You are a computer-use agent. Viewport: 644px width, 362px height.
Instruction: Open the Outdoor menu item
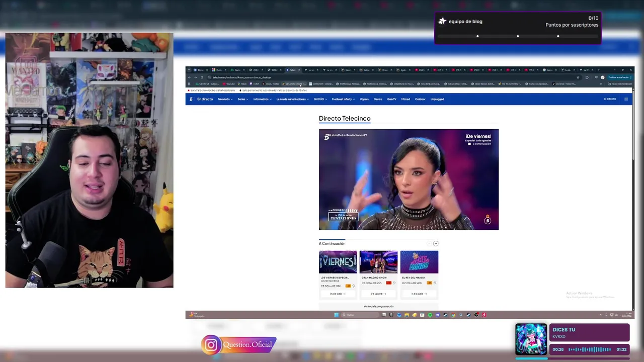(x=420, y=99)
